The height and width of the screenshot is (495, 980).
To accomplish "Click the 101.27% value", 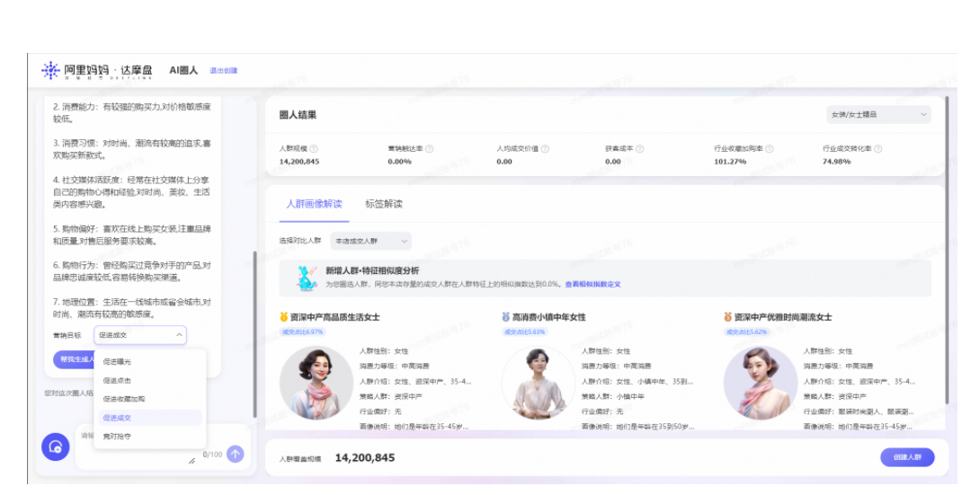I will (730, 162).
